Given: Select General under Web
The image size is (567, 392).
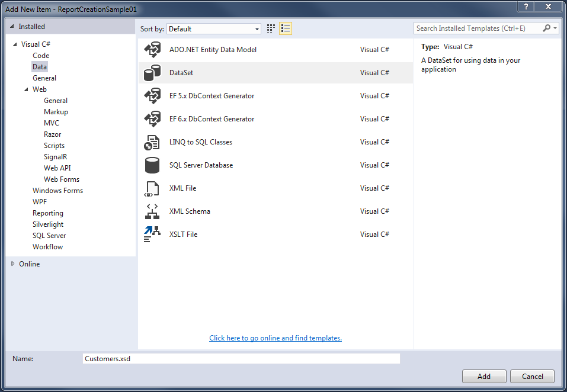Looking at the screenshot, I should click(x=56, y=101).
